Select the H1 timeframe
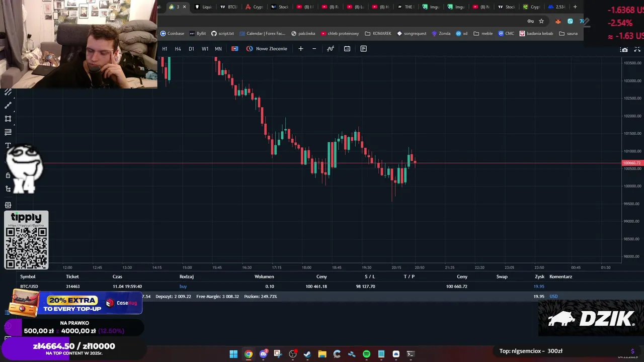Image resolution: width=644 pixels, height=362 pixels. tap(165, 49)
